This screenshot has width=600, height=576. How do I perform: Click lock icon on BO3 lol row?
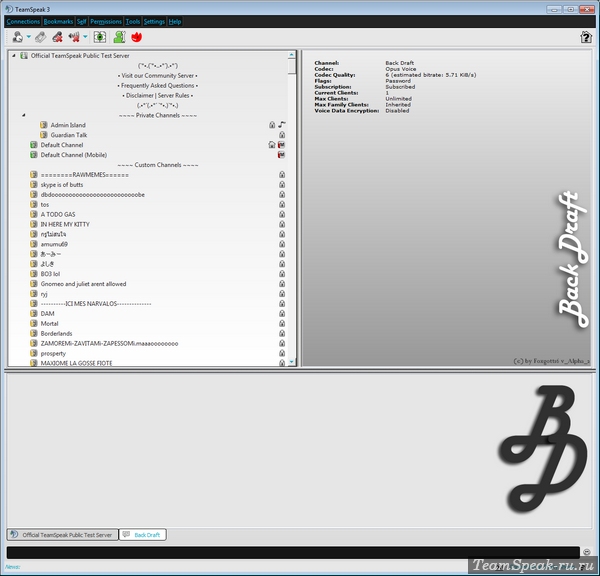point(282,274)
